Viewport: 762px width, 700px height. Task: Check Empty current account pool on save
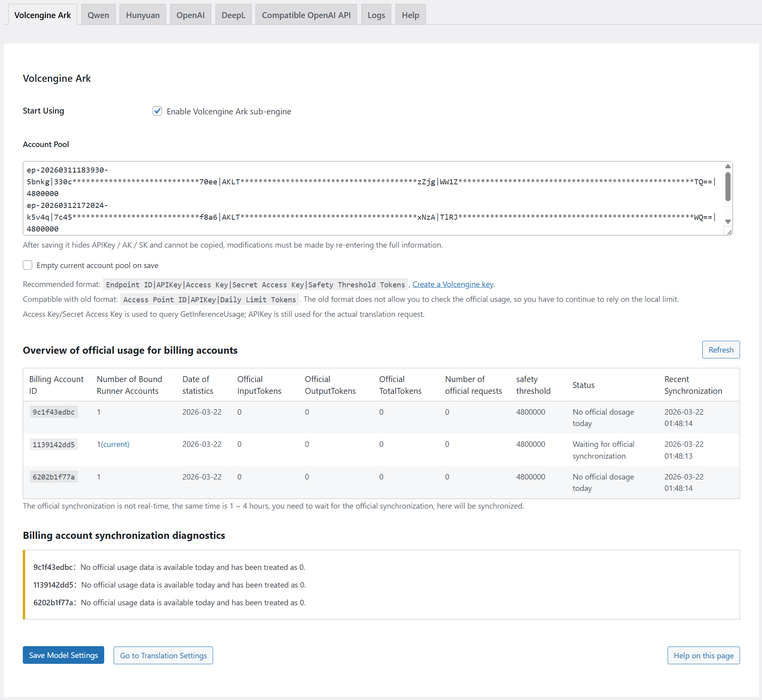tap(28, 265)
